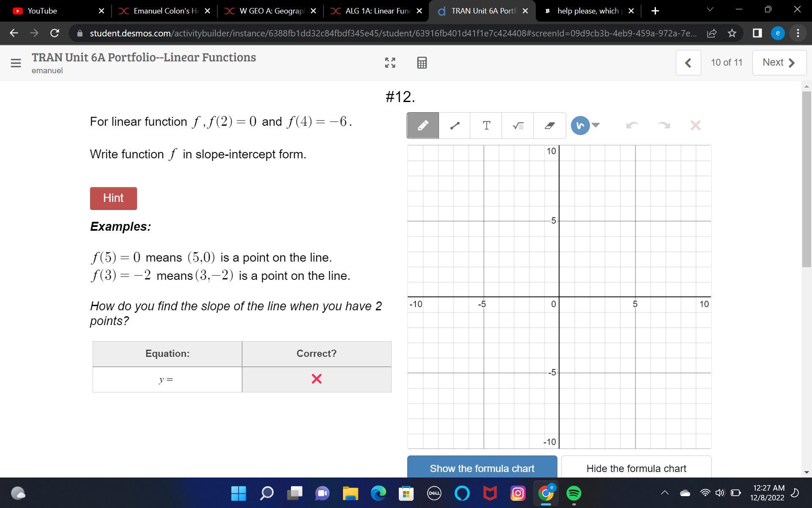Screen dimensions: 812x508
Task: Open Chrome tab search dropdown
Action: (710, 10)
